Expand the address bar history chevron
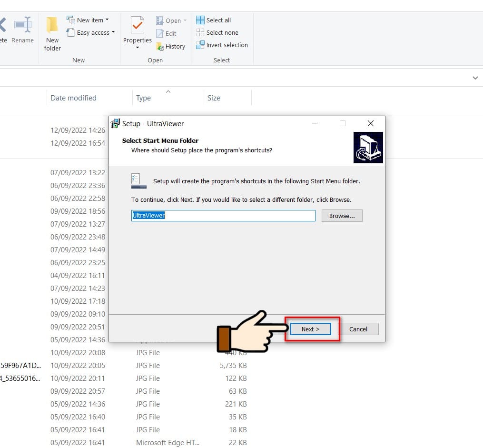The width and height of the screenshot is (483, 448). click(x=475, y=78)
